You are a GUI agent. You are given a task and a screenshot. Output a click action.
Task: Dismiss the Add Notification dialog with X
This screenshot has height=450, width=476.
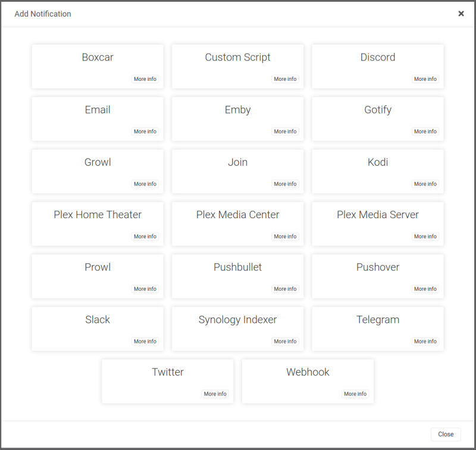(x=461, y=14)
